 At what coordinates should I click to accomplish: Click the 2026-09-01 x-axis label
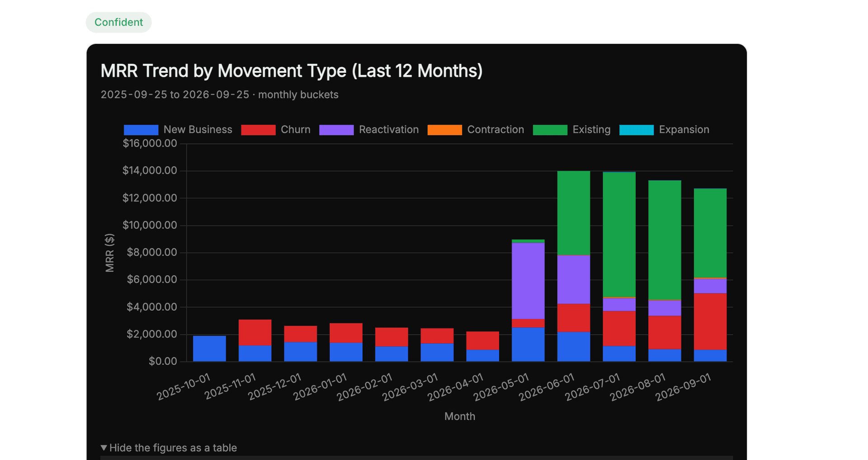coord(684,387)
